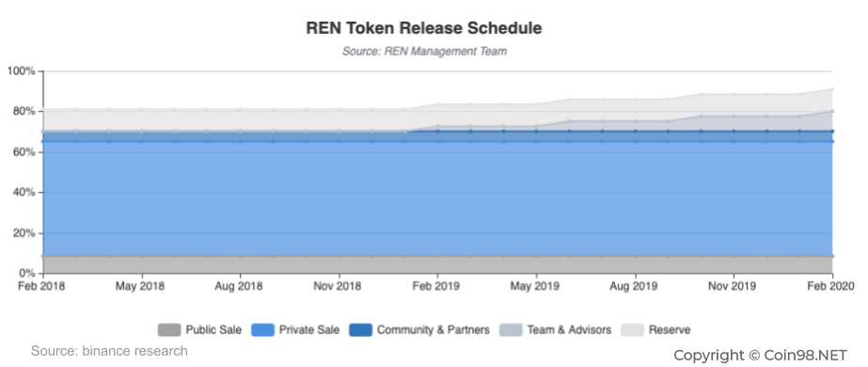This screenshot has height=367, width=868.
Task: Click the Copyright Coin98.NET watermark
Action: [x=760, y=355]
